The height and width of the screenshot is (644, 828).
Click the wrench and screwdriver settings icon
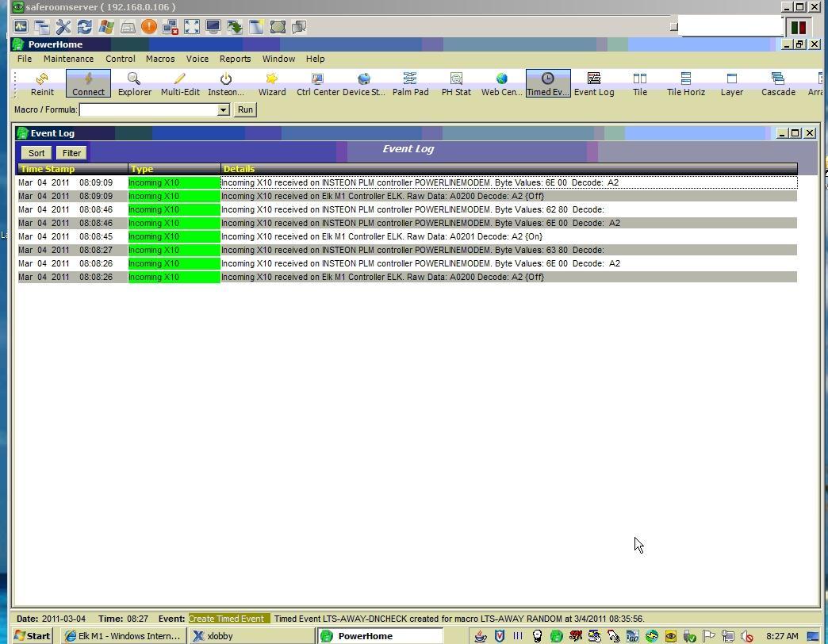[x=63, y=26]
